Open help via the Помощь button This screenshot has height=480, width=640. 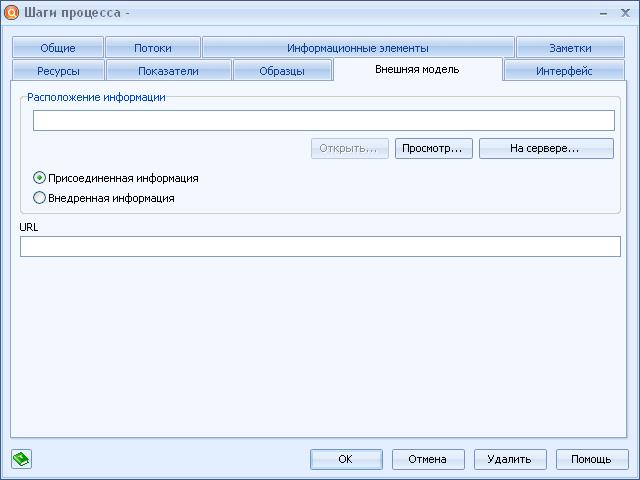pos(592,459)
